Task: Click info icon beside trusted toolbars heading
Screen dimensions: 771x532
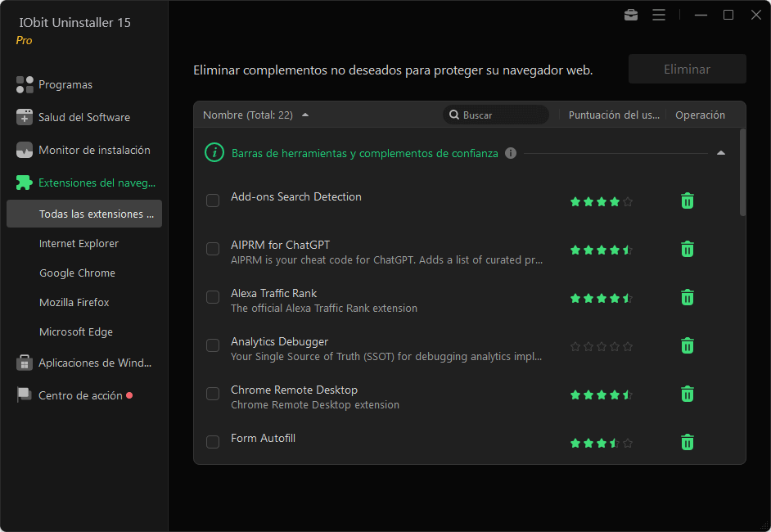Action: point(511,153)
